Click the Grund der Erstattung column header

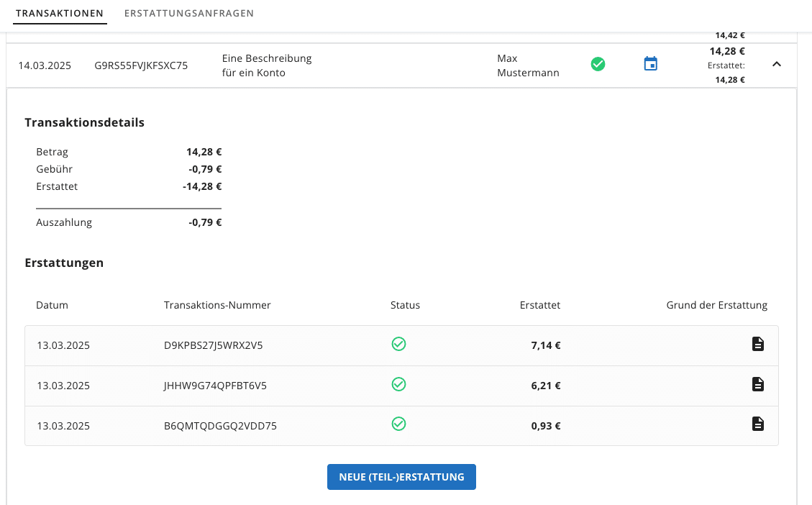pyautogui.click(x=716, y=305)
